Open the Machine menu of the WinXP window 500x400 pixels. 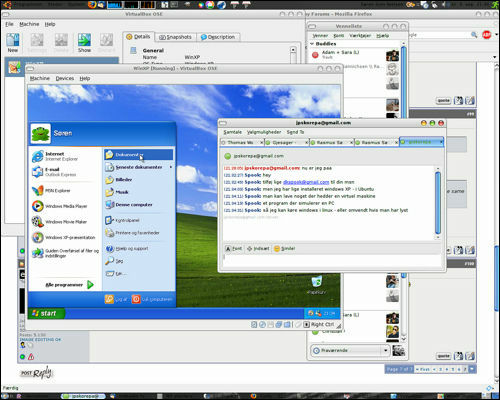[x=40, y=78]
